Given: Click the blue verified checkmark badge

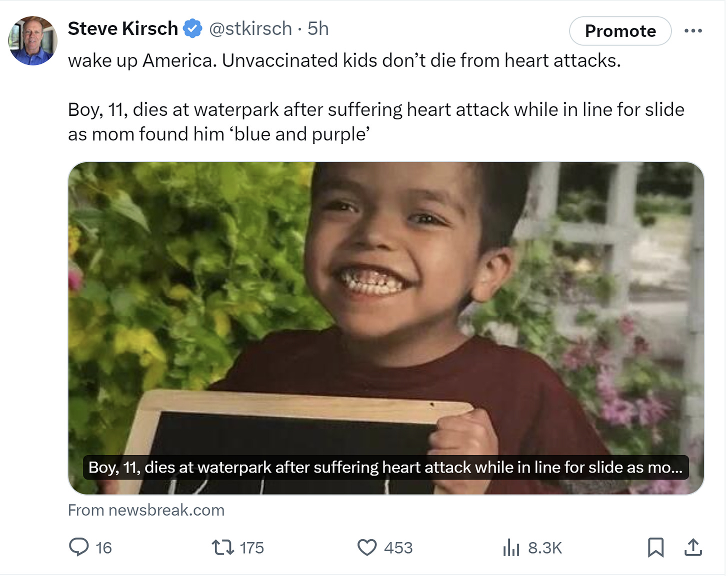Looking at the screenshot, I should (193, 29).
